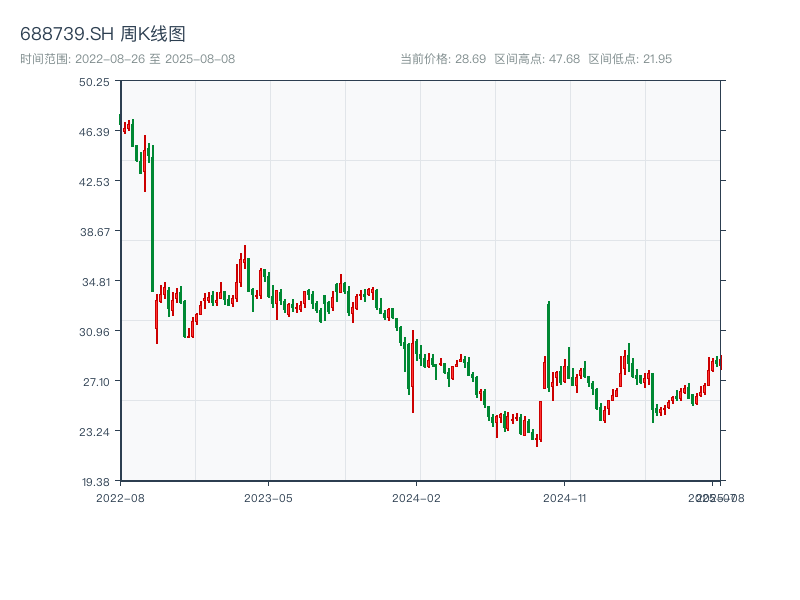Select the 2023-05 date axis tick
The width and height of the screenshot is (800, 600).
coord(268,497)
